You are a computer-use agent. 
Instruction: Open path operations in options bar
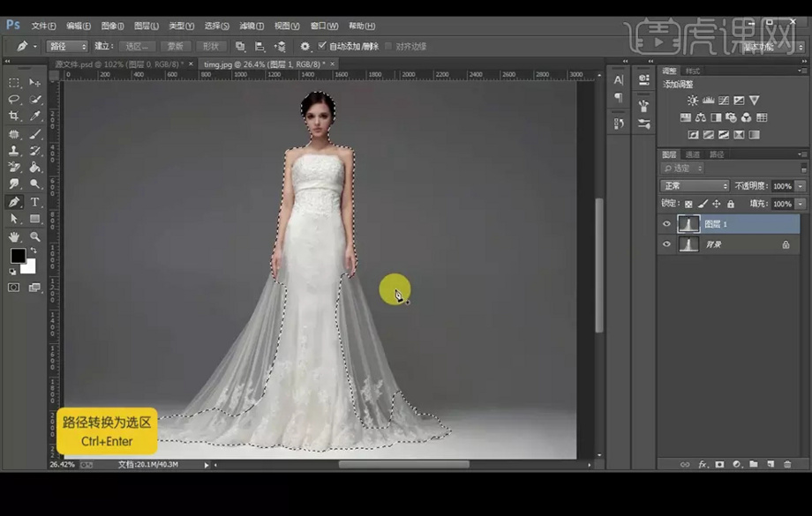[240, 47]
